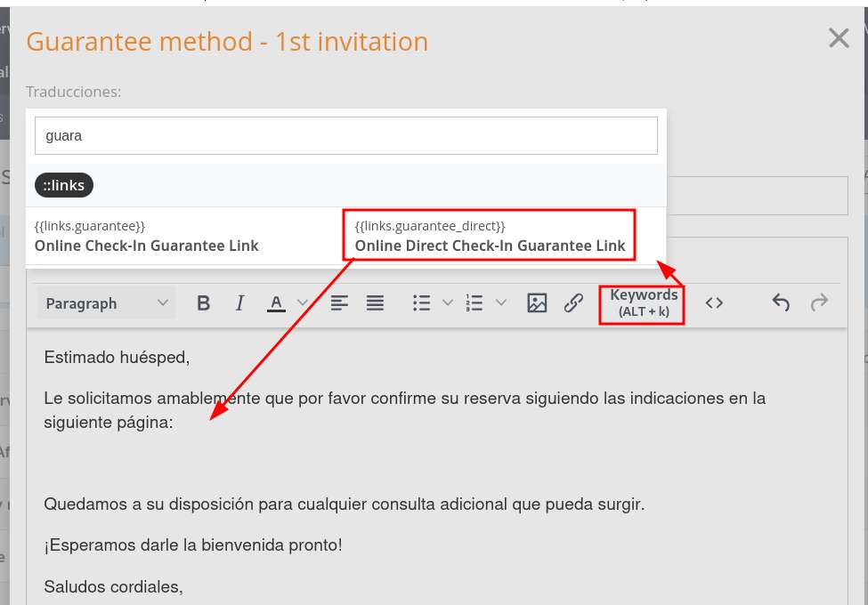The height and width of the screenshot is (605, 868).
Task: Insert an image into the email
Action: point(537,303)
